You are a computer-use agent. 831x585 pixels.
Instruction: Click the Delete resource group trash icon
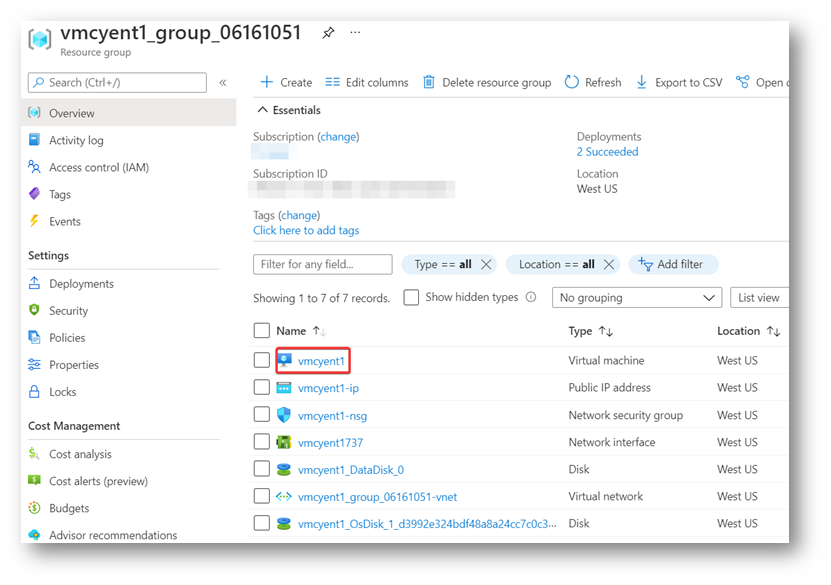click(429, 82)
